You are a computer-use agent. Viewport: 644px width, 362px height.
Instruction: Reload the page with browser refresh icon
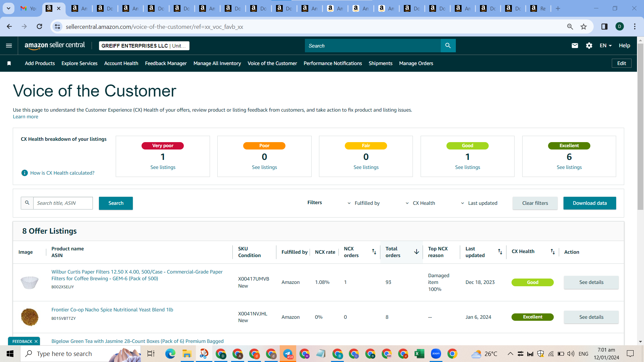pyautogui.click(x=40, y=26)
